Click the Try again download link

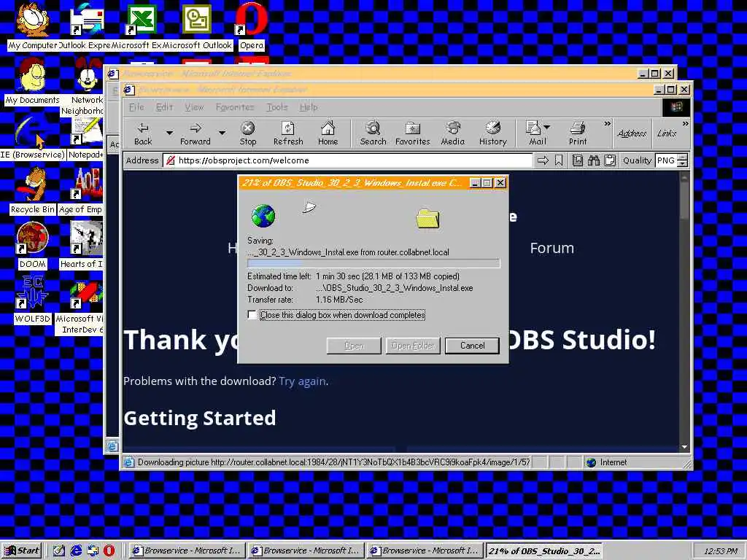[x=302, y=381]
